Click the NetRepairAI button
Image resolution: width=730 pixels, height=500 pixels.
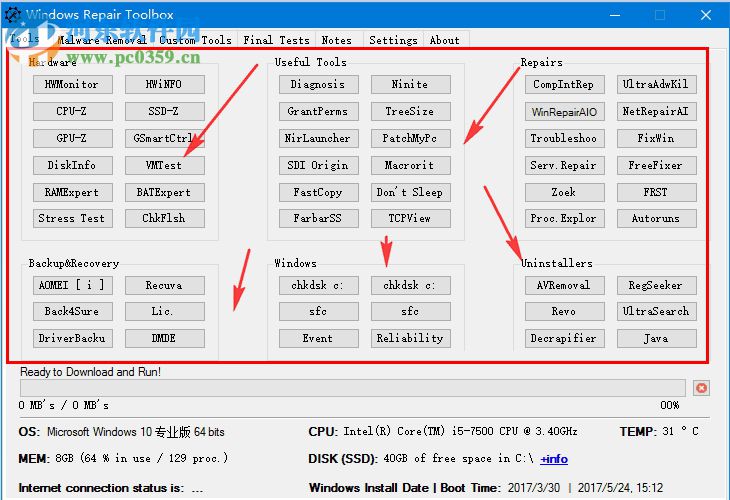point(656,111)
